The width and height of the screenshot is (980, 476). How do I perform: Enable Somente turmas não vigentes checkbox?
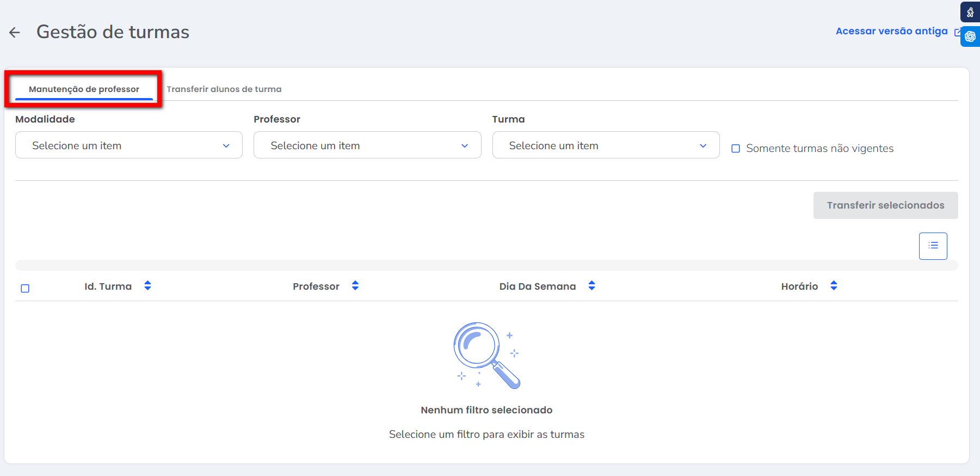coord(736,149)
